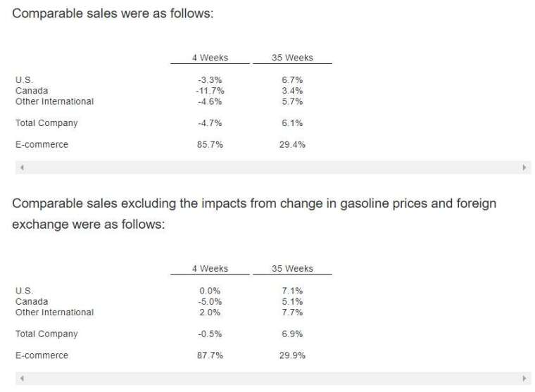Click the first table's horizontal scrollbar track
This screenshot has height=392, width=535.
pyautogui.click(x=273, y=167)
